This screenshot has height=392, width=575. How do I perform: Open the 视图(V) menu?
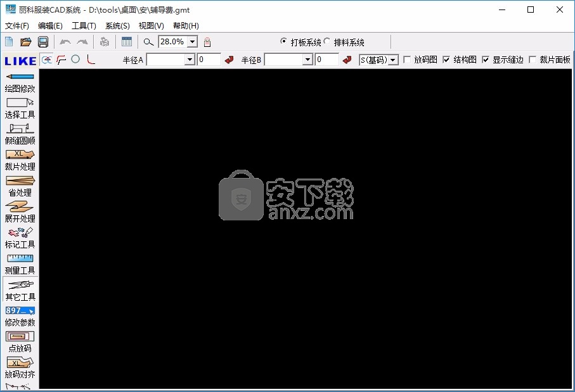[x=151, y=25]
